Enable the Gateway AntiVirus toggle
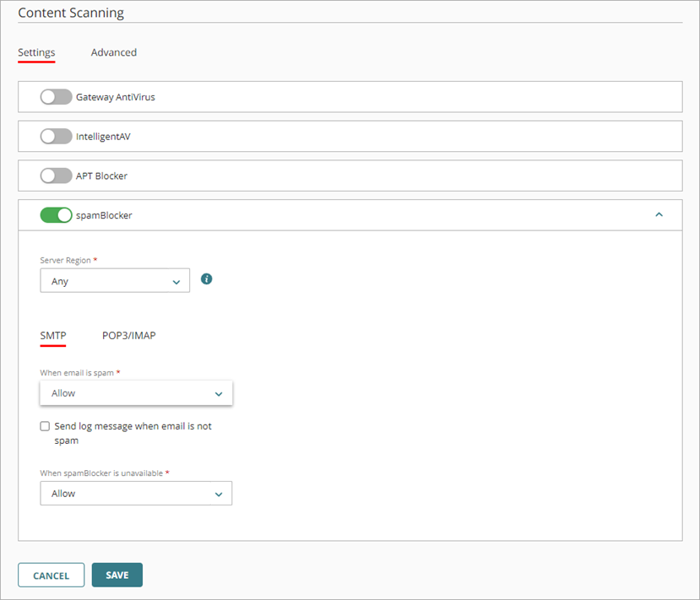Viewport: 700px width, 600px height. point(56,96)
